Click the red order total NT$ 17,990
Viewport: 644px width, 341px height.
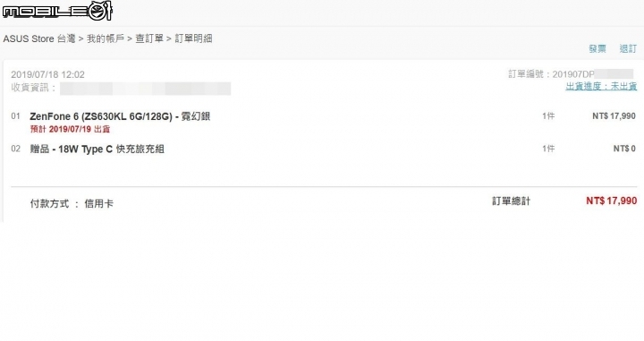tap(612, 200)
